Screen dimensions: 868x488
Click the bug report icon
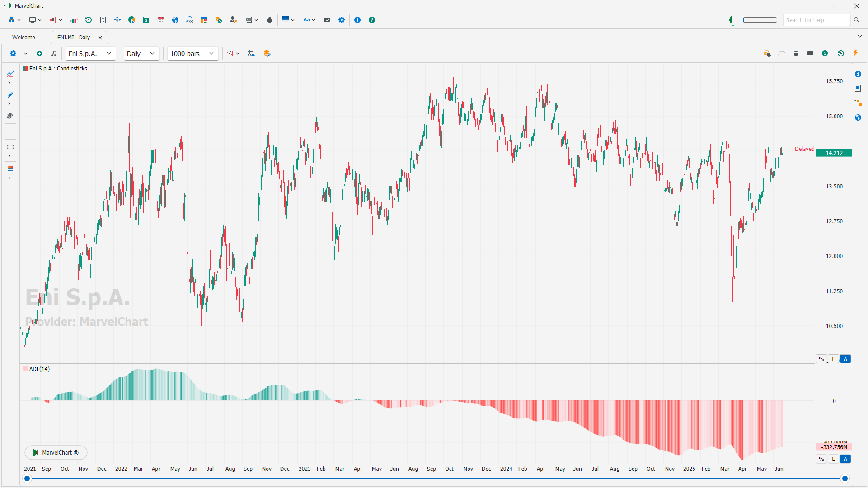[x=270, y=20]
